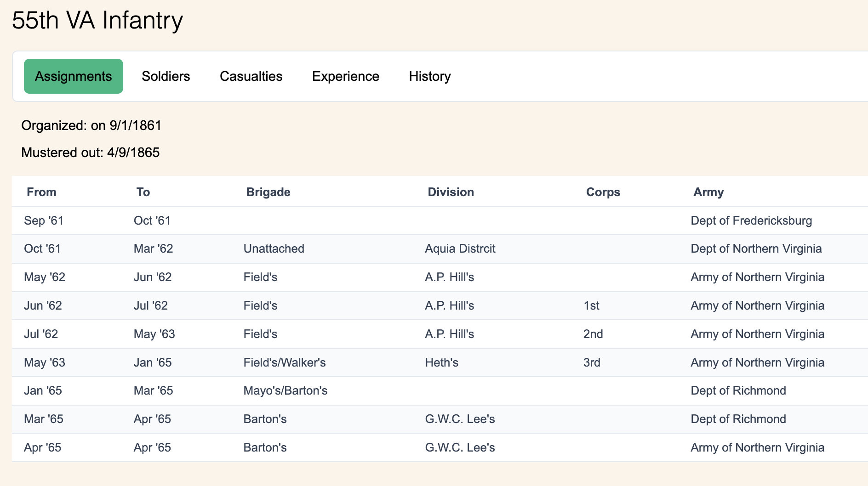Select the Dept of Fredericksburg row entry
Viewport: 868px width, 486px height.
(x=751, y=220)
